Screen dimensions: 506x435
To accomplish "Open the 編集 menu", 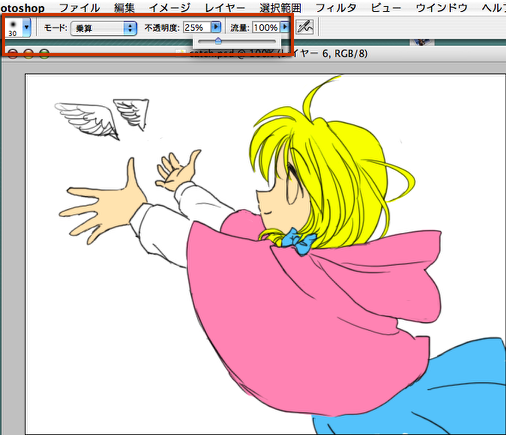I will 124,7.
